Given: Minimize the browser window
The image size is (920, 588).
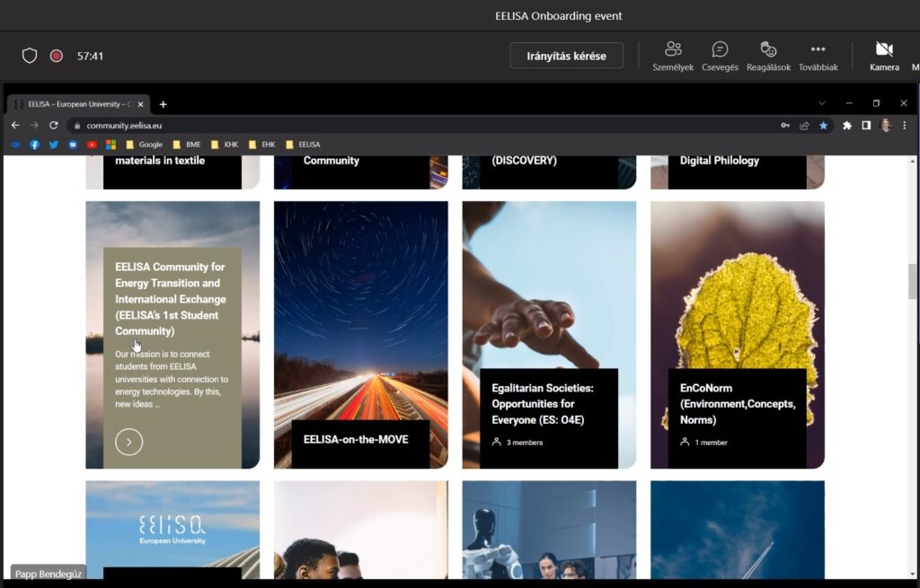Looking at the screenshot, I should point(849,103).
